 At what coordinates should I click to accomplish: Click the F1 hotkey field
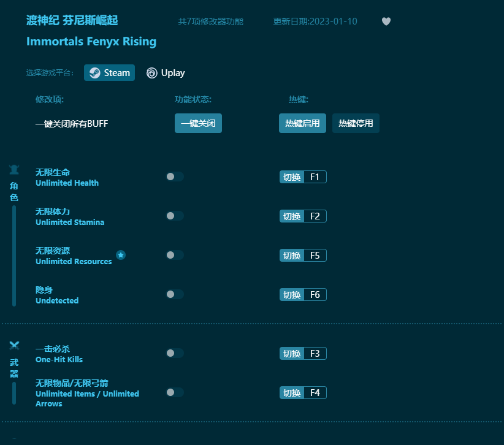tap(315, 177)
